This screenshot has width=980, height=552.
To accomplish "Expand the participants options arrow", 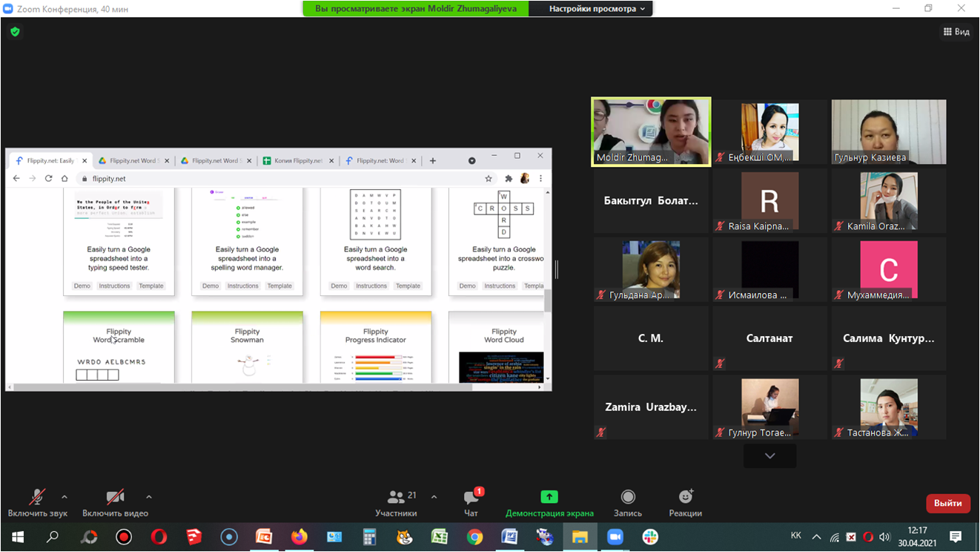I will [x=434, y=497].
